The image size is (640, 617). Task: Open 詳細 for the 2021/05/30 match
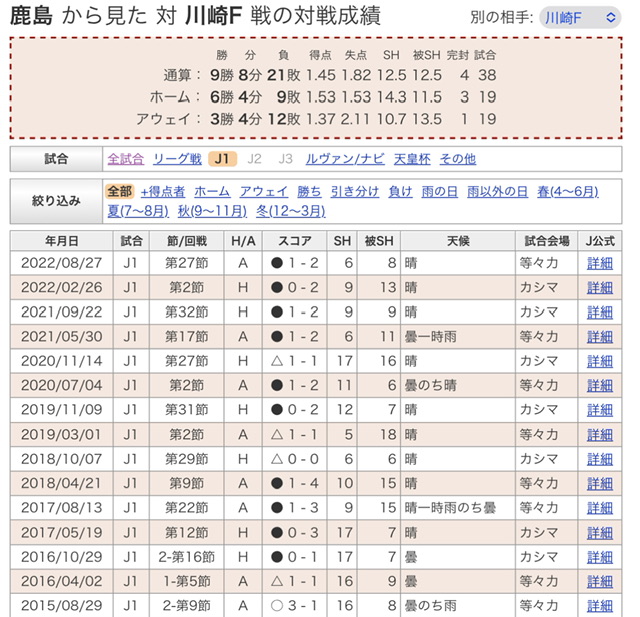tap(600, 337)
